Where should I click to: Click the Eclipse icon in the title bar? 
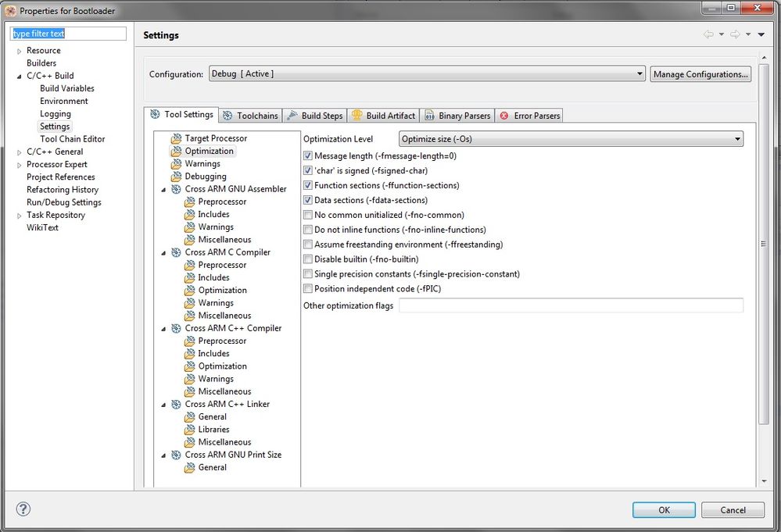tap(10, 10)
